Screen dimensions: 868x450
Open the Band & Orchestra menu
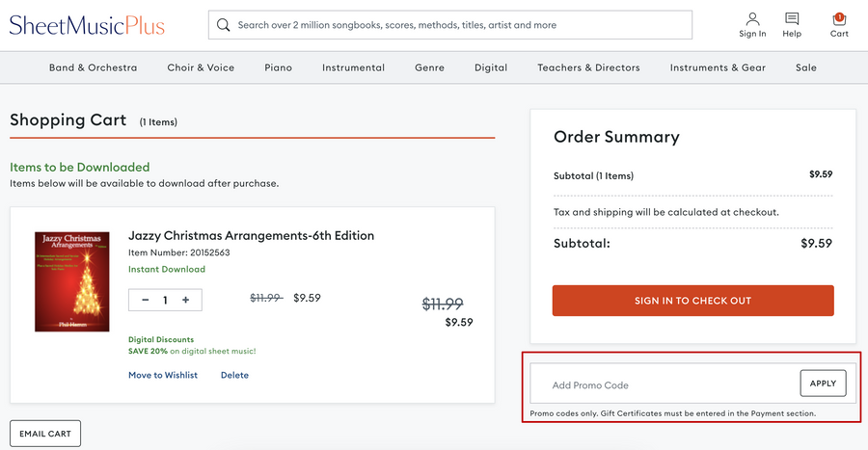click(93, 67)
